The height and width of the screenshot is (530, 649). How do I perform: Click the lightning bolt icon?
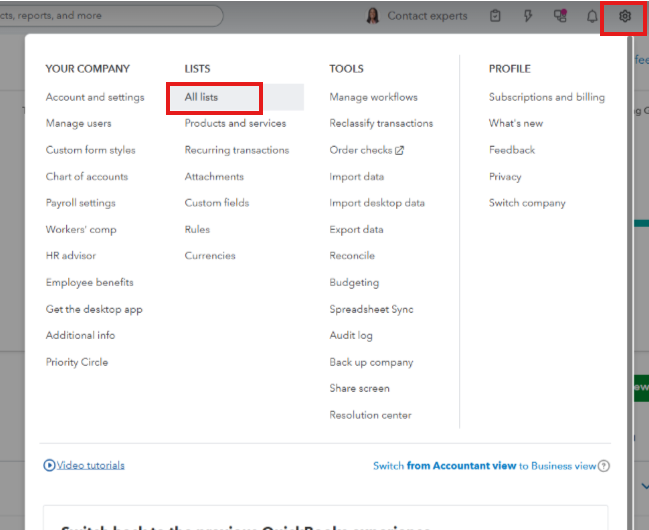tap(528, 16)
